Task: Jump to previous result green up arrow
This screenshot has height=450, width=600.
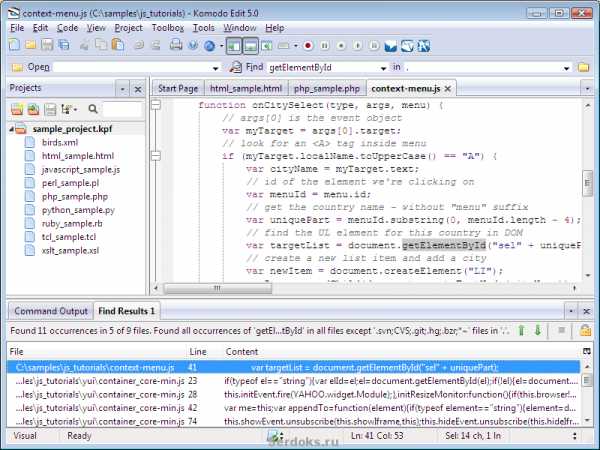Action: (x=521, y=330)
